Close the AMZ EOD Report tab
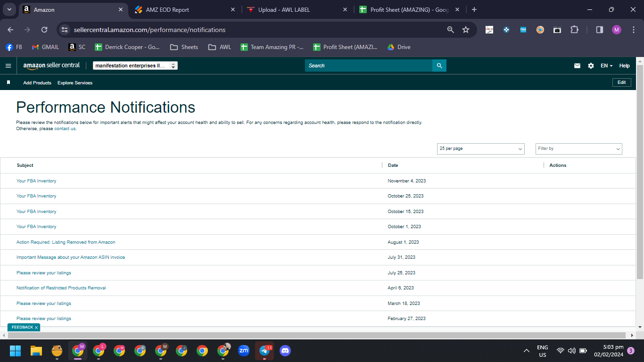 [x=233, y=9]
